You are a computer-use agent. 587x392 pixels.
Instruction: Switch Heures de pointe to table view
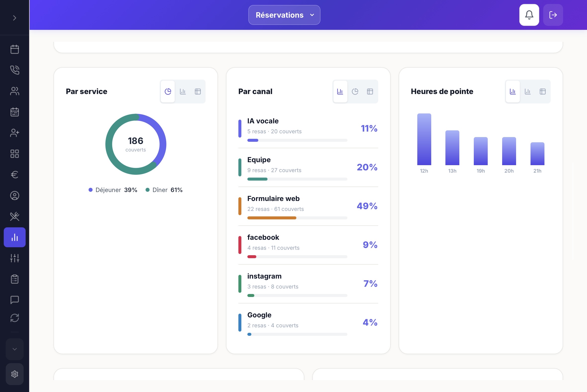click(542, 92)
